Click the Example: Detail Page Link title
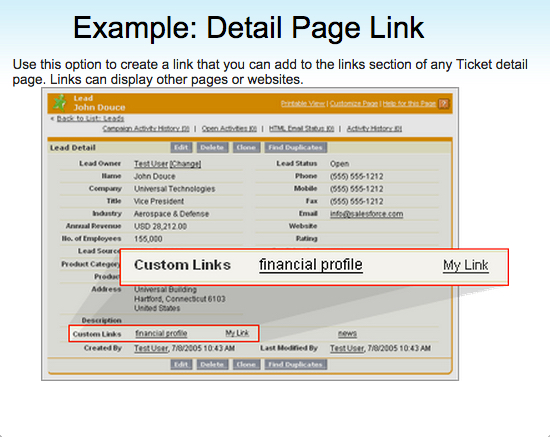 [x=248, y=27]
